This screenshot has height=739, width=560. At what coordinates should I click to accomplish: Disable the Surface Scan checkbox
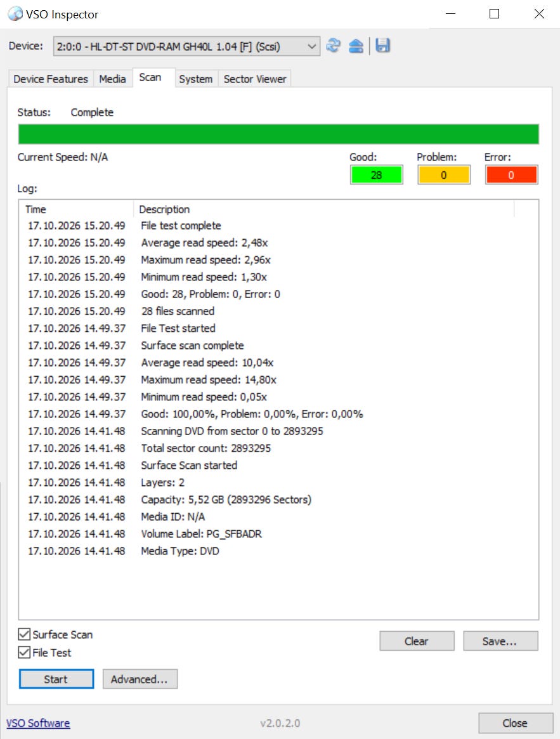tap(24, 634)
